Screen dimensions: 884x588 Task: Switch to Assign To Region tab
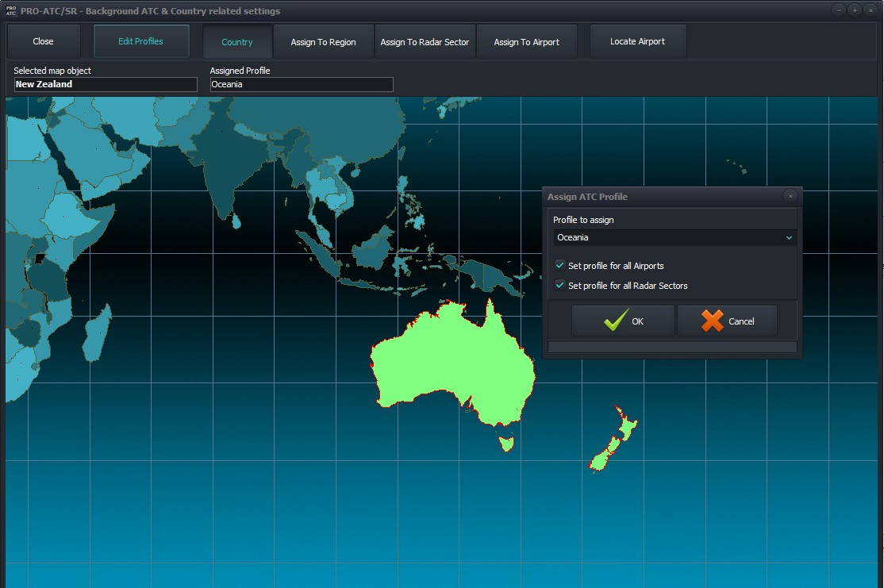[x=323, y=42]
